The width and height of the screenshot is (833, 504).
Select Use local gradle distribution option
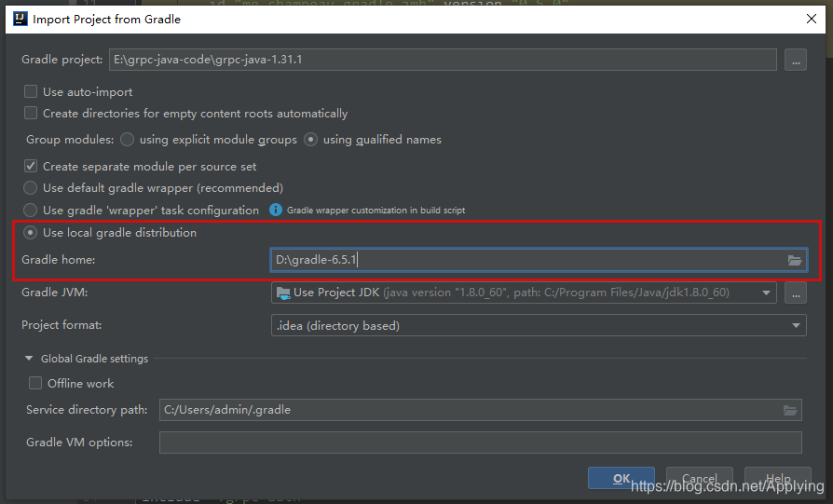(x=30, y=233)
